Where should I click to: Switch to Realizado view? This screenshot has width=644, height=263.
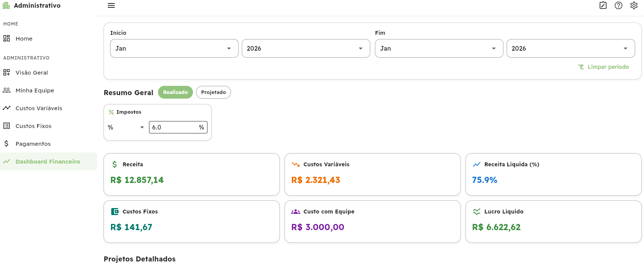tap(175, 92)
